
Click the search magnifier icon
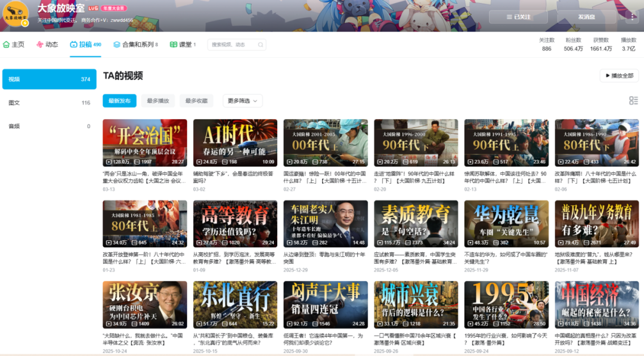click(x=260, y=45)
